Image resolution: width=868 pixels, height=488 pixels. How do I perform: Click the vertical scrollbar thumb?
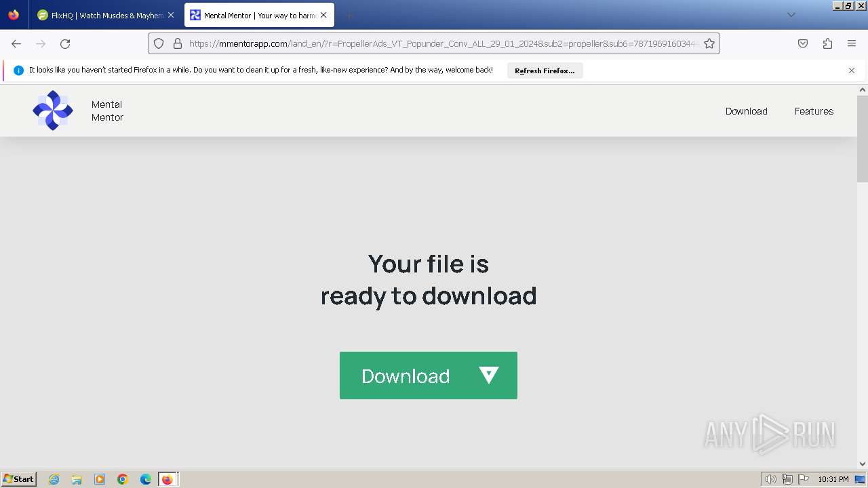[x=863, y=139]
